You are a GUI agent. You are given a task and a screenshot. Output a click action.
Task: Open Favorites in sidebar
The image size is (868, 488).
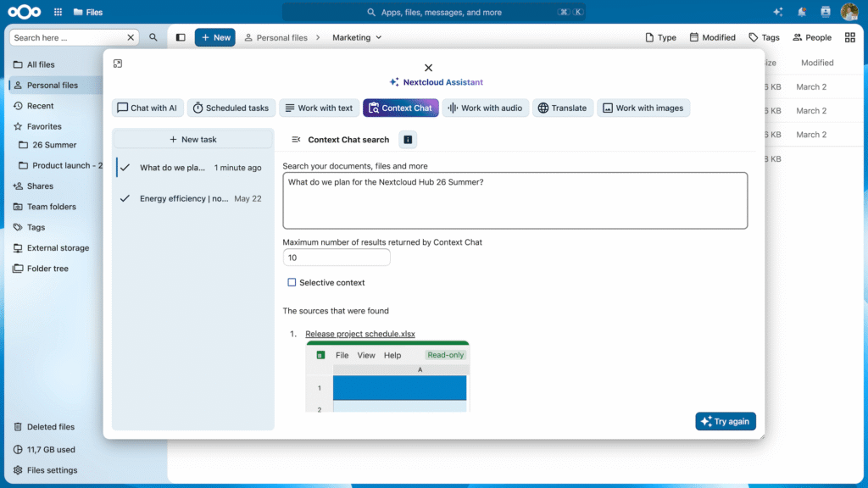(55, 126)
